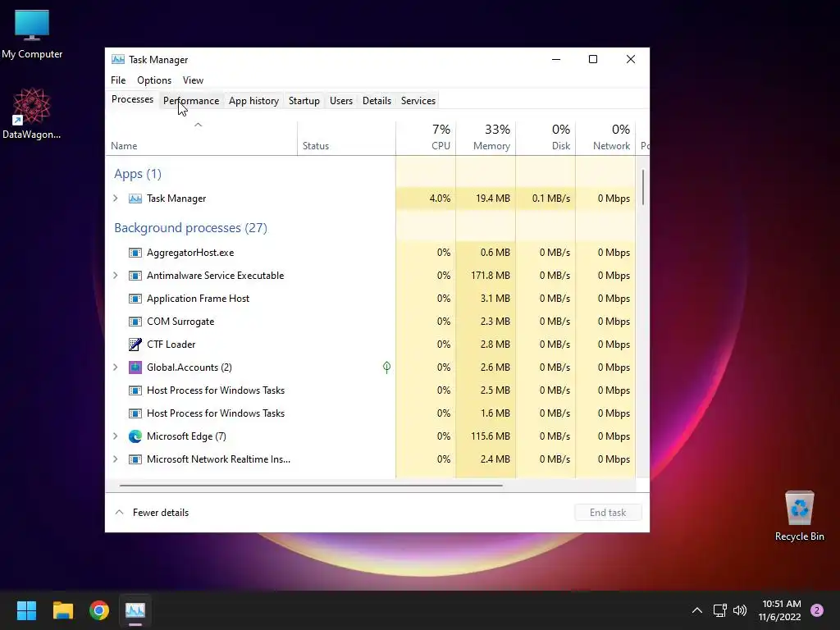Viewport: 840px width, 630px height.
Task: Sort processes by Disk column
Action: point(546,138)
